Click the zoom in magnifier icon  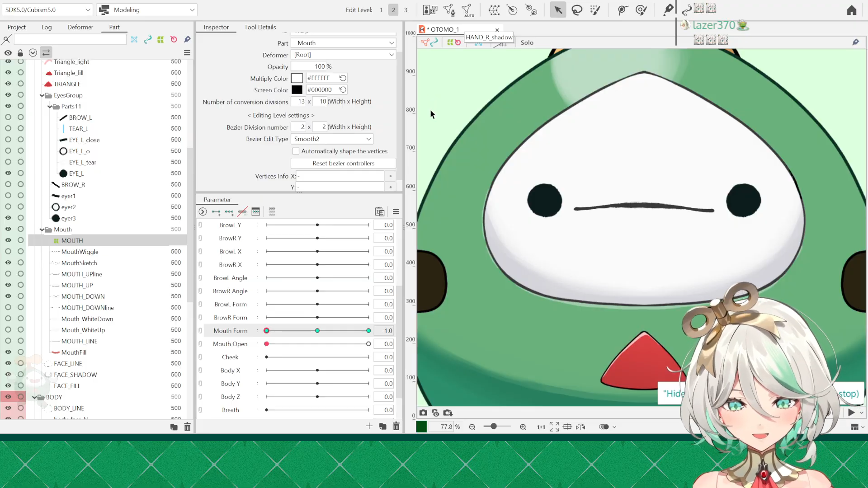pos(523,427)
